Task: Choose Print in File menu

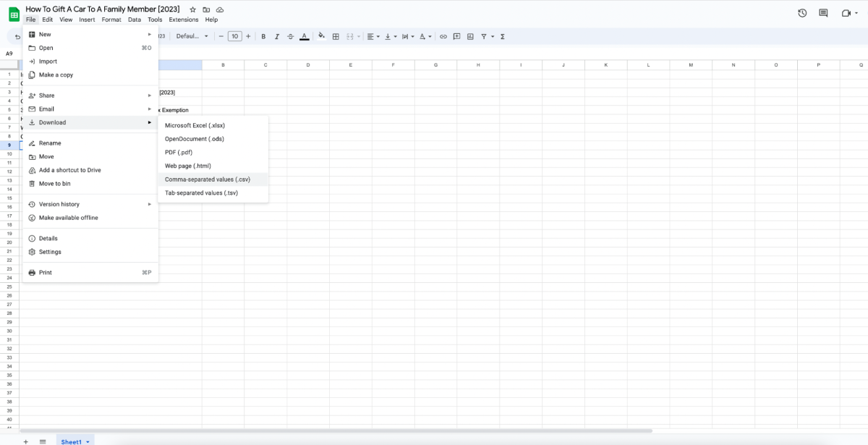Action: click(90, 273)
